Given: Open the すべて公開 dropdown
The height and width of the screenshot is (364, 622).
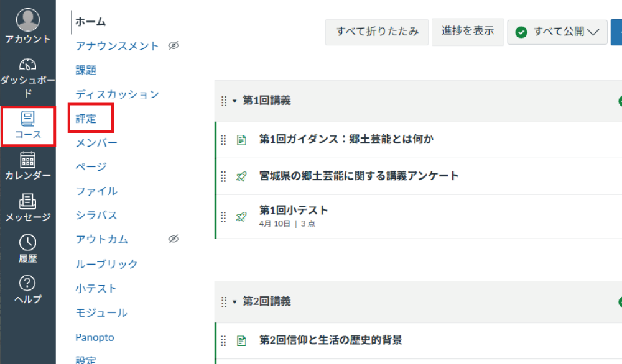Looking at the screenshot, I should pos(593,32).
